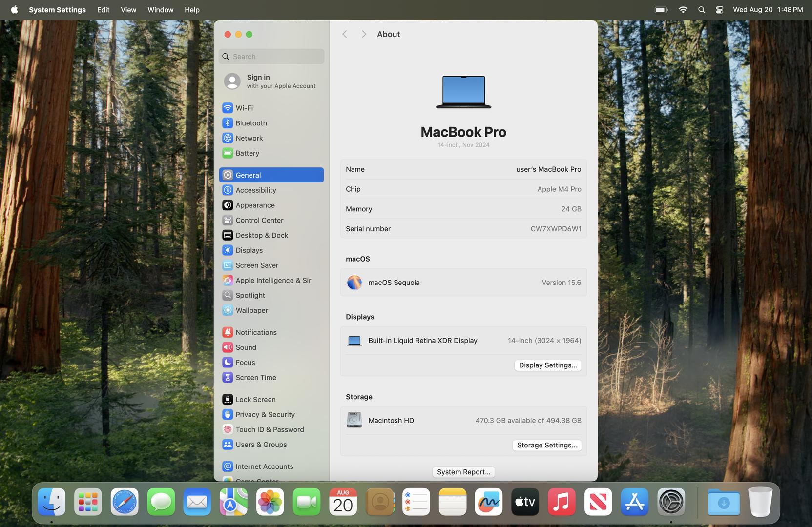Open the Downloads folder in Dock

pos(724,502)
